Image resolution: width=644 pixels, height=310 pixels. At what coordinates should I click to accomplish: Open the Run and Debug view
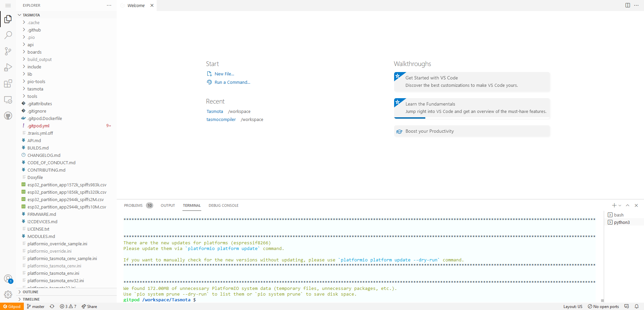click(8, 67)
